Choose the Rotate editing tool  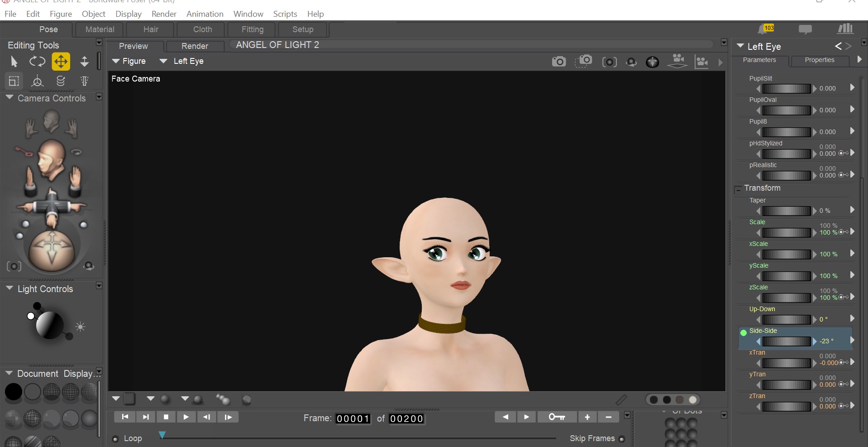[x=38, y=61]
